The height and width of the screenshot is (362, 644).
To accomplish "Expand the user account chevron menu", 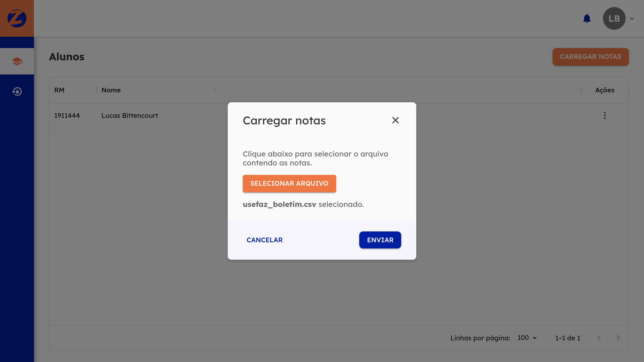I will [632, 19].
